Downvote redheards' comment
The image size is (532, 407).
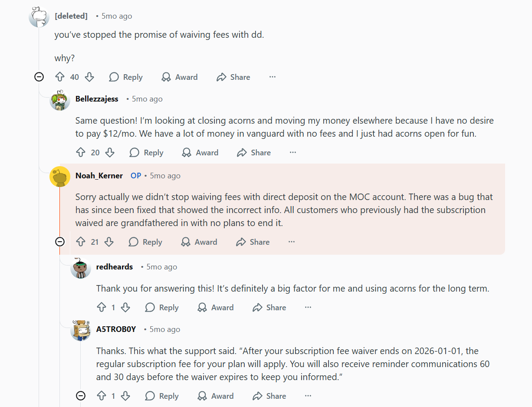[x=126, y=307]
